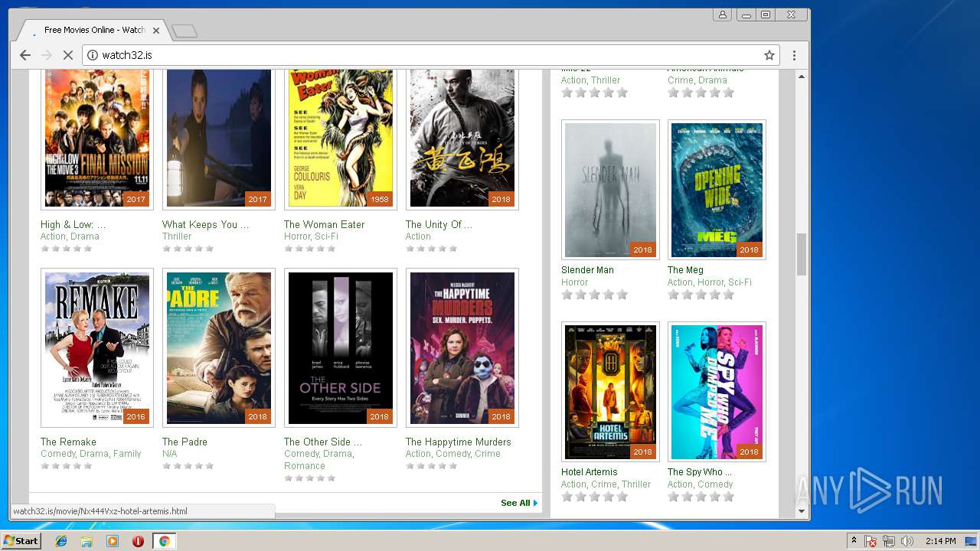This screenshot has height=551, width=980.
Task: Go back to the previous page
Action: click(25, 55)
